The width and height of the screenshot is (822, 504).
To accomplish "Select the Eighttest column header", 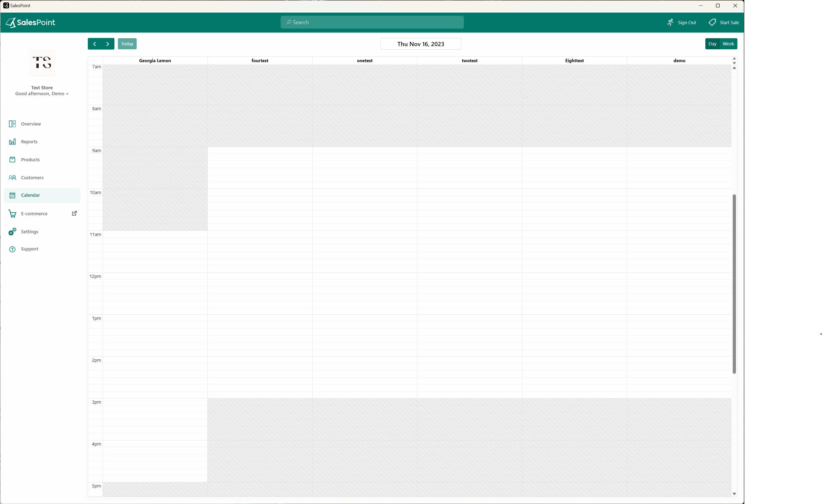I will [x=574, y=61].
